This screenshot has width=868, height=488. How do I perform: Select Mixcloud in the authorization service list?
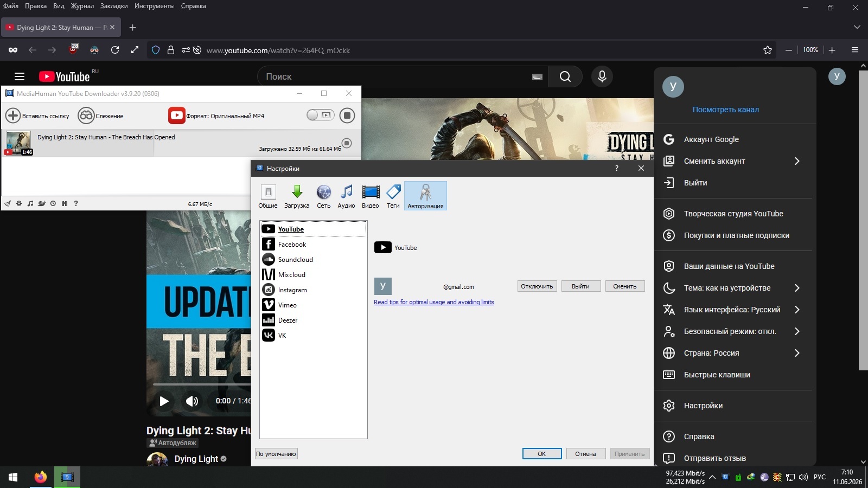click(314, 275)
